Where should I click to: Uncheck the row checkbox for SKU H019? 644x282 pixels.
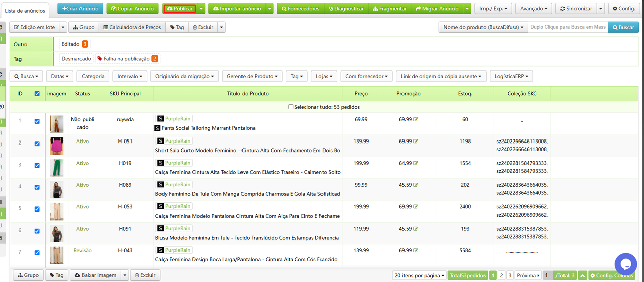point(37,165)
